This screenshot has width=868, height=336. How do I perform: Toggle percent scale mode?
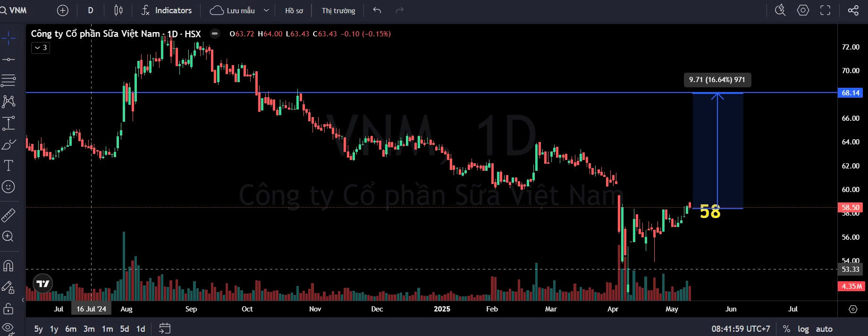coord(786,329)
